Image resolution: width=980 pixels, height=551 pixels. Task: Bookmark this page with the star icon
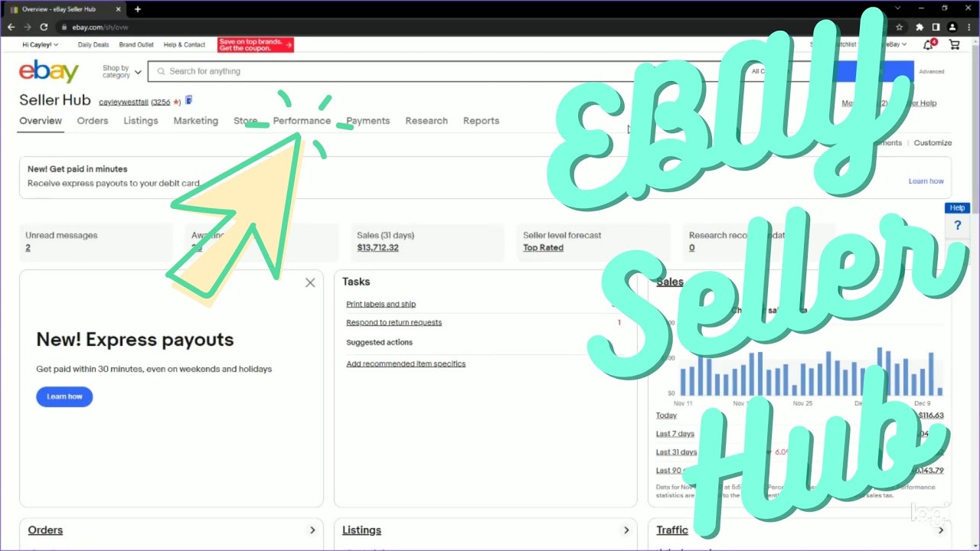click(900, 27)
